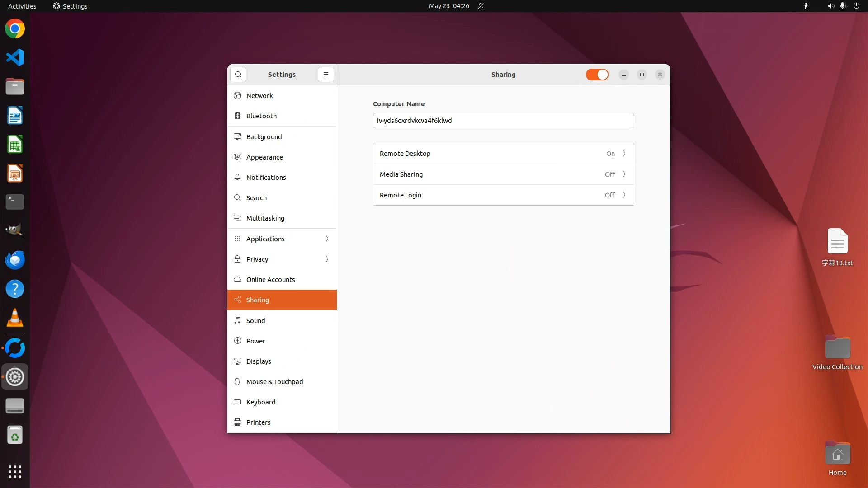The image size is (868, 488).
Task: Click the Printers icon in sidebar
Action: [237, 422]
